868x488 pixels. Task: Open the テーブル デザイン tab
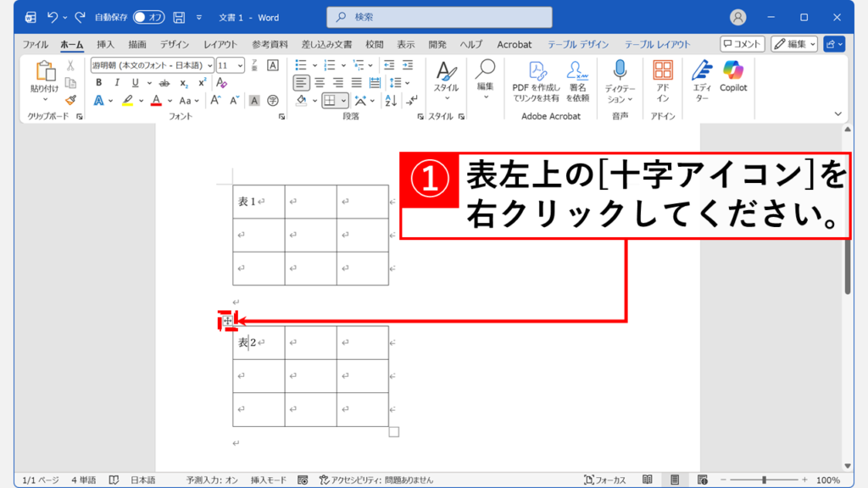pyautogui.click(x=577, y=44)
